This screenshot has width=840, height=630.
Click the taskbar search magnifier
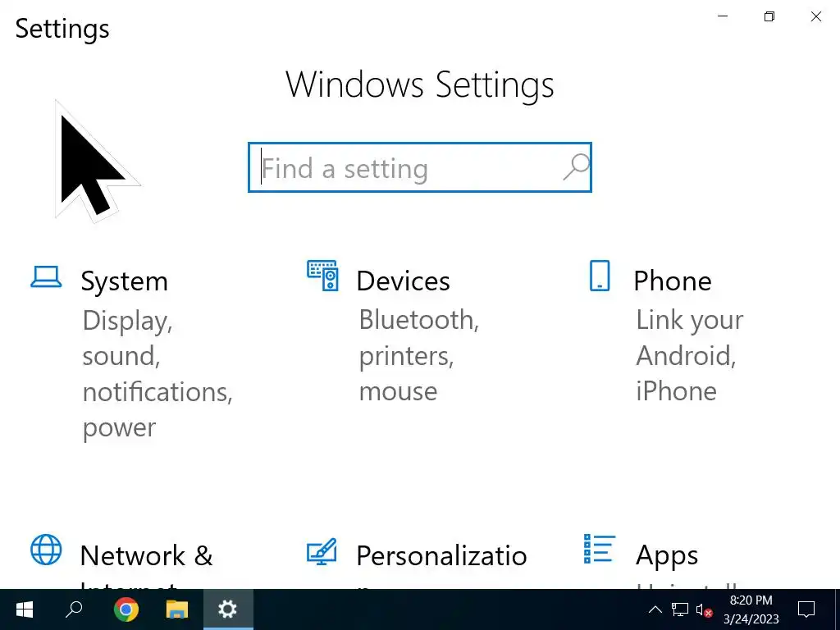(x=75, y=609)
